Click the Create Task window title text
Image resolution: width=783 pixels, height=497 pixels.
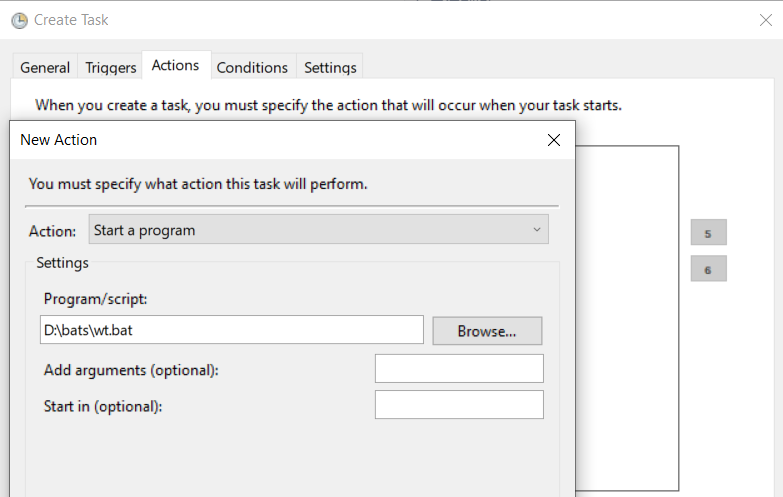[71, 20]
